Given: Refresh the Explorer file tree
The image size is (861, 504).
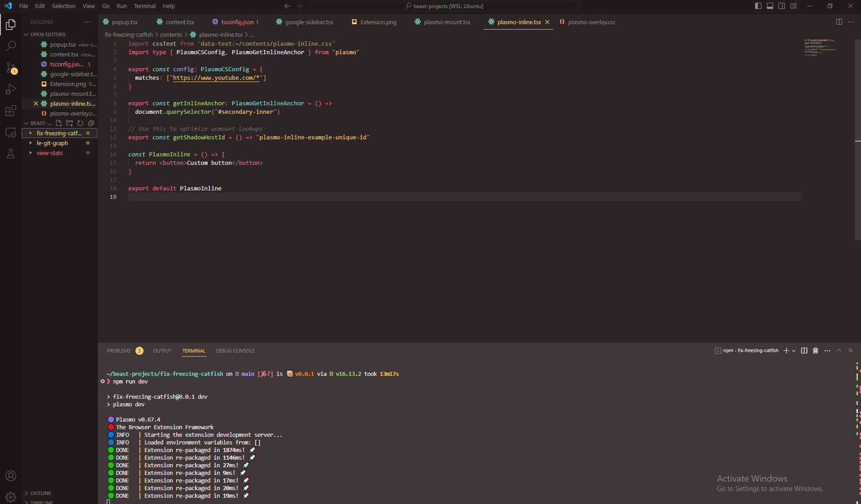Looking at the screenshot, I should tap(80, 123).
